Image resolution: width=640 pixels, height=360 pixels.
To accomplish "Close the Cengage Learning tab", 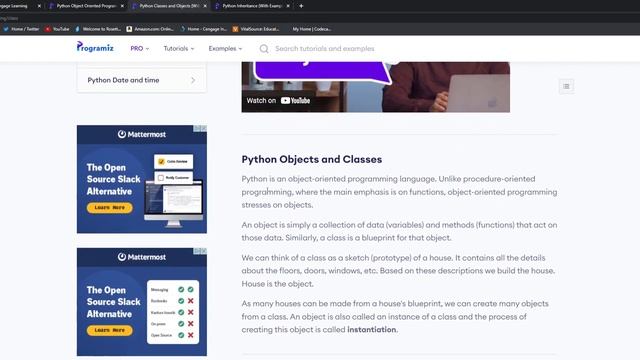I will [39, 6].
